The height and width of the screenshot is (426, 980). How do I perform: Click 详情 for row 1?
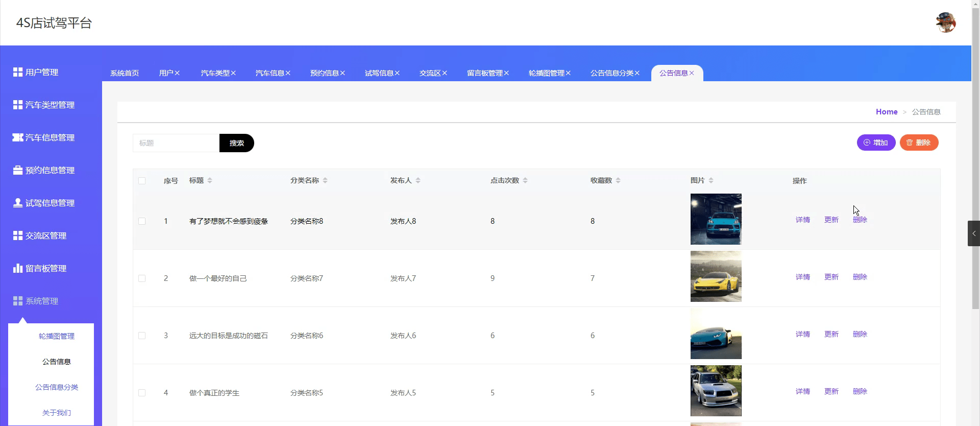pyautogui.click(x=803, y=220)
